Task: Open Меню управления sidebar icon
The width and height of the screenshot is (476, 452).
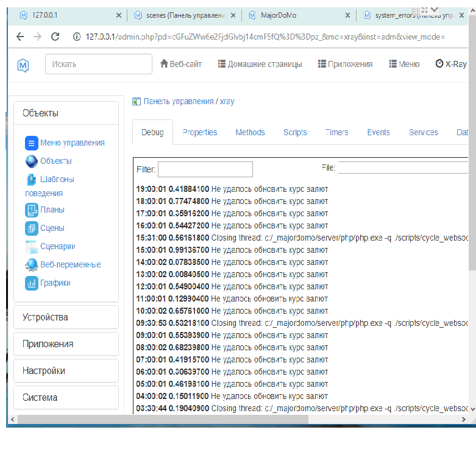Action: pos(32,143)
